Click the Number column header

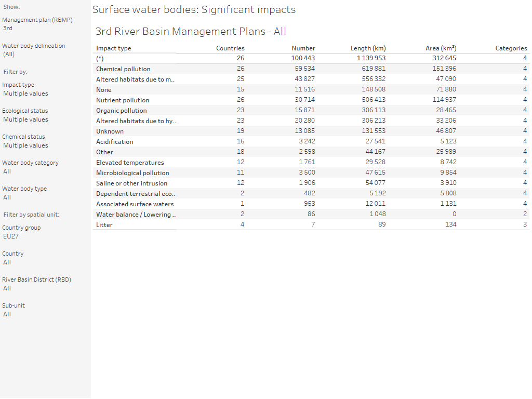(x=303, y=48)
